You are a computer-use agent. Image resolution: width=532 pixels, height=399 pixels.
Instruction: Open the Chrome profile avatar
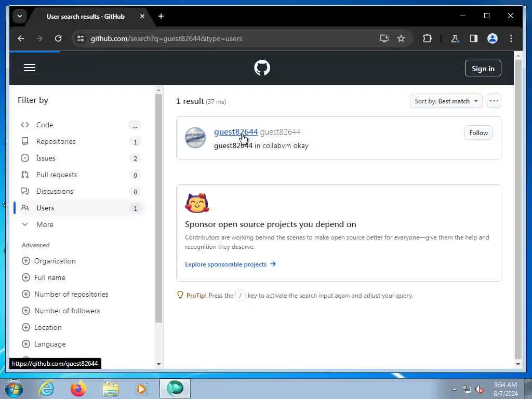(493, 38)
